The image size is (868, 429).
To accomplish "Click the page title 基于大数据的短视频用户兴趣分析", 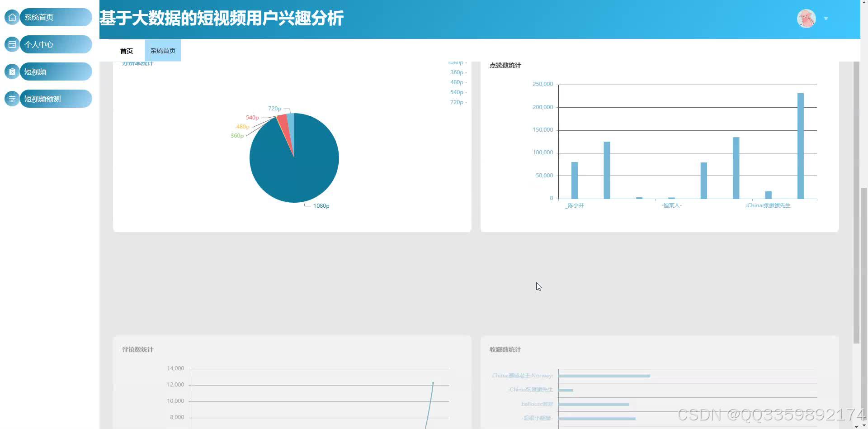I will [x=222, y=19].
